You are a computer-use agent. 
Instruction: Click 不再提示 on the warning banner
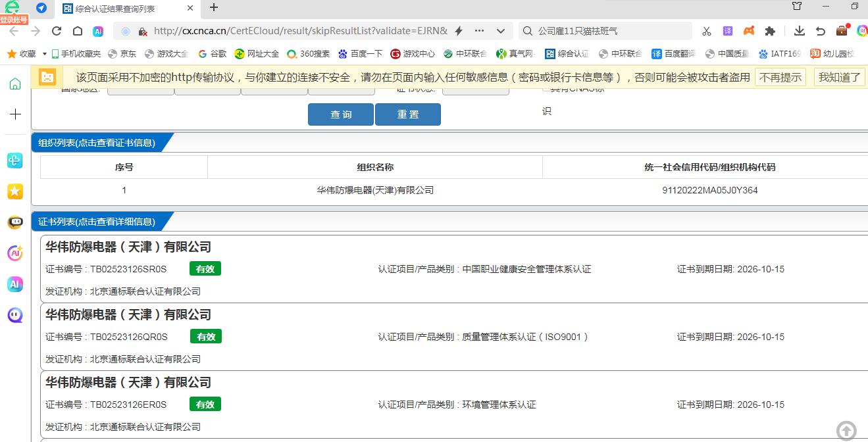(x=780, y=77)
